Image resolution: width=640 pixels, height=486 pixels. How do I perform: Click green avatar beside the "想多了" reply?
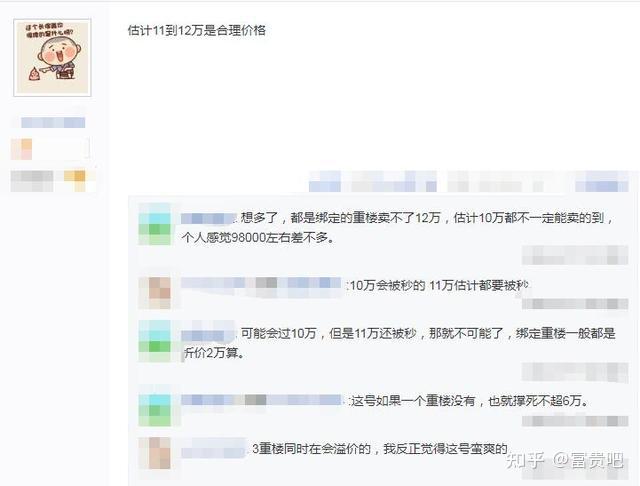point(155,229)
